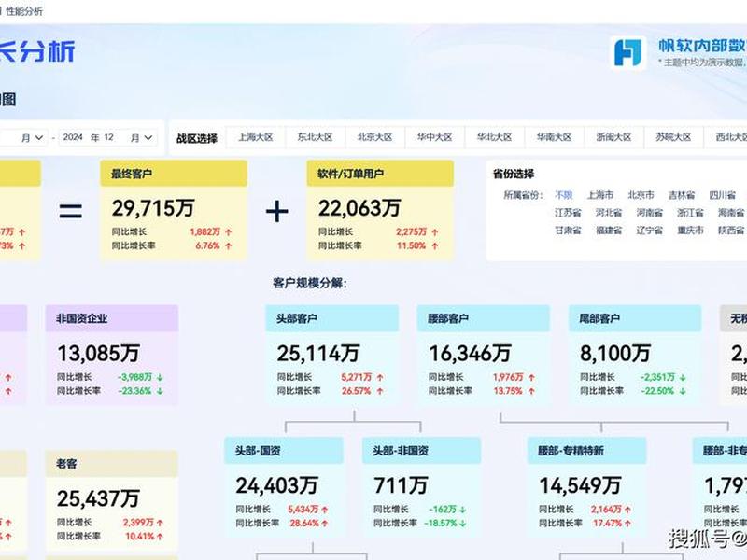Screen dimensions: 747x560
Task: Select the 华北大区 region tab
Action: [494, 137]
